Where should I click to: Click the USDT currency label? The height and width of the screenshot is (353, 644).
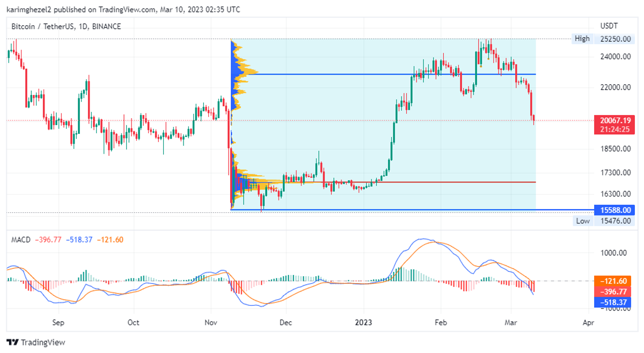(609, 26)
